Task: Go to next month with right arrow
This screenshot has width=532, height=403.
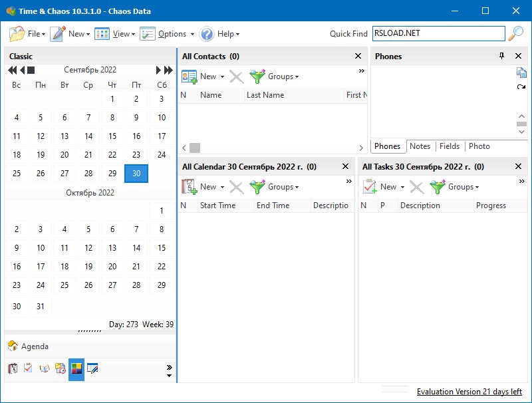Action: coord(159,70)
